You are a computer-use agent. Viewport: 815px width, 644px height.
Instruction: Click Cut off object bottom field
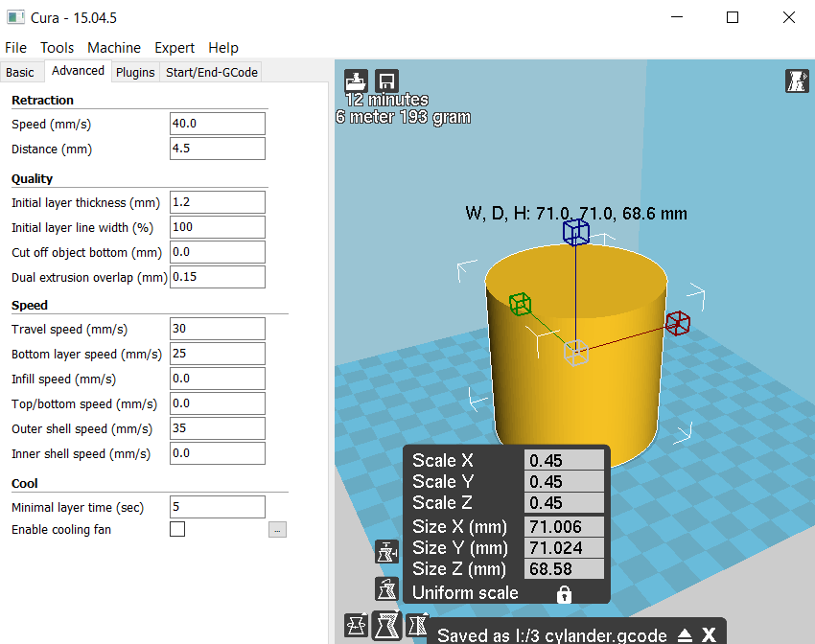click(218, 252)
